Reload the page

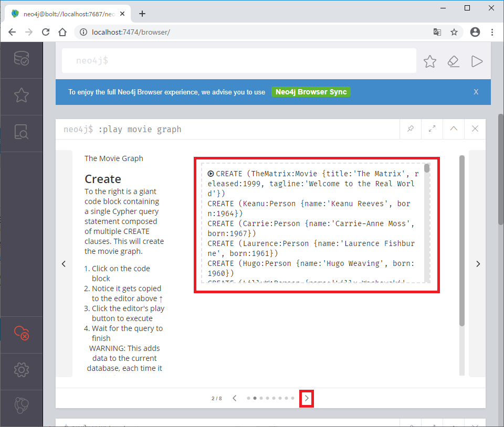(x=46, y=32)
